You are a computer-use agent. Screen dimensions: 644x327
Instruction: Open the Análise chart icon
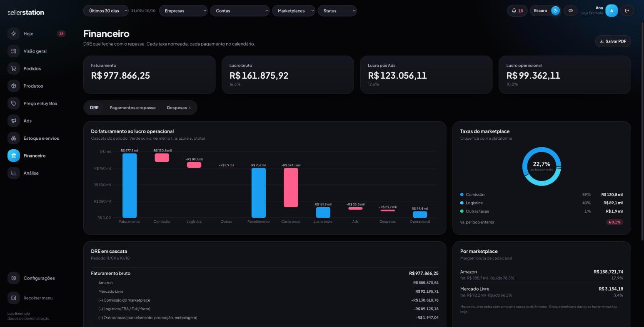14,173
